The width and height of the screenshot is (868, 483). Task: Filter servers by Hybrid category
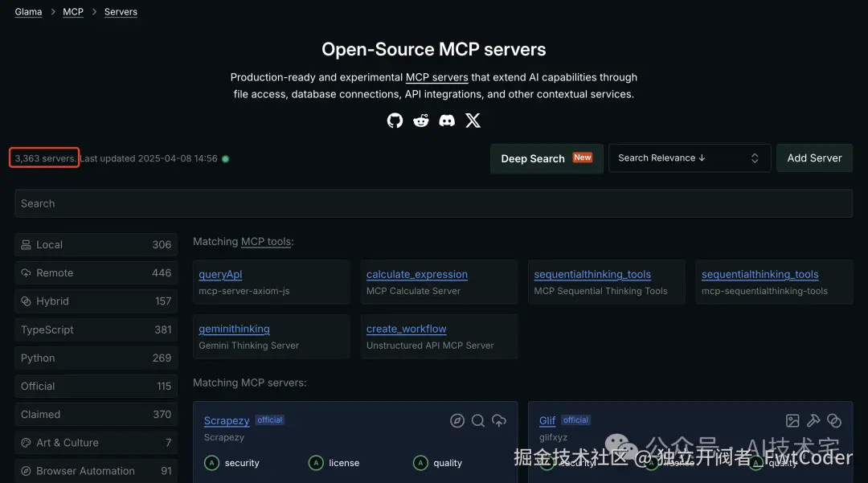point(96,301)
